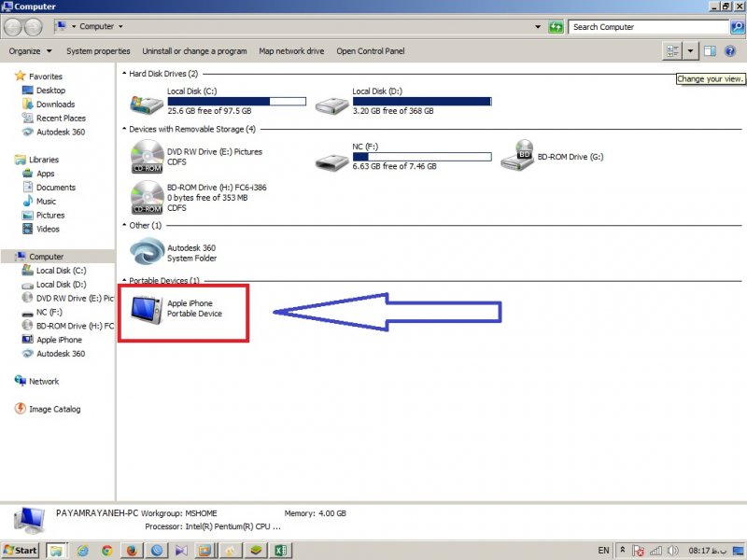The height and width of the screenshot is (560, 747).
Task: Select the Local Disk (C:) drive icon
Action: tap(147, 104)
